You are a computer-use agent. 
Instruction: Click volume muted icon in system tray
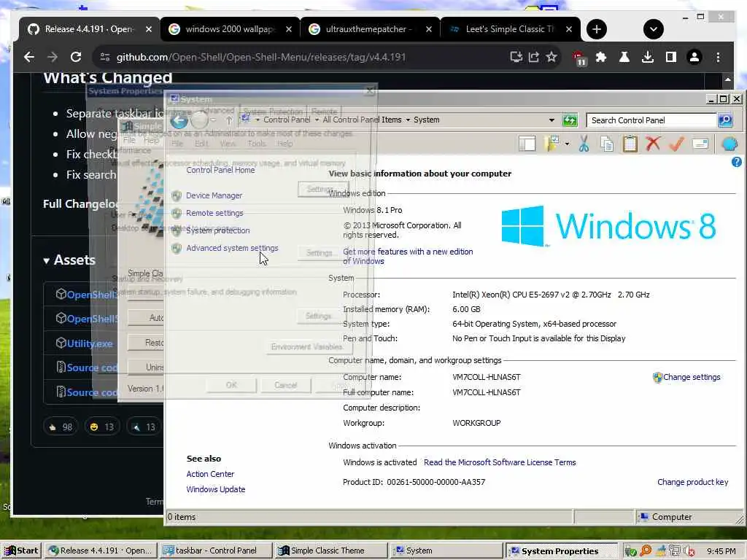[x=689, y=551]
